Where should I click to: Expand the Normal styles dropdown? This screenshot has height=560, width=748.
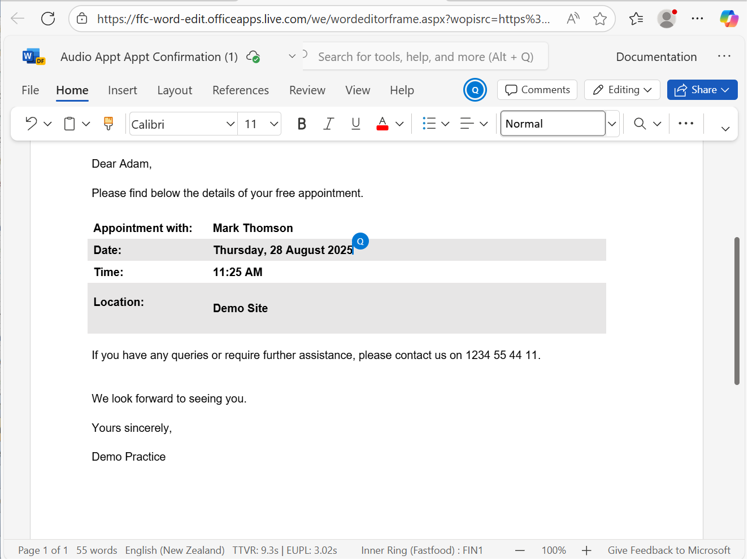coord(612,124)
